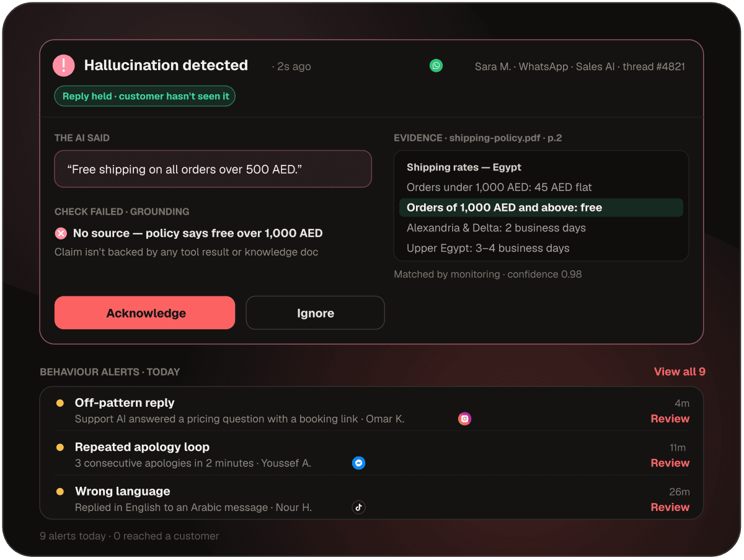744x560 pixels.
Task: Click 'Shipping rates — Egypt' line
Action: click(x=464, y=167)
